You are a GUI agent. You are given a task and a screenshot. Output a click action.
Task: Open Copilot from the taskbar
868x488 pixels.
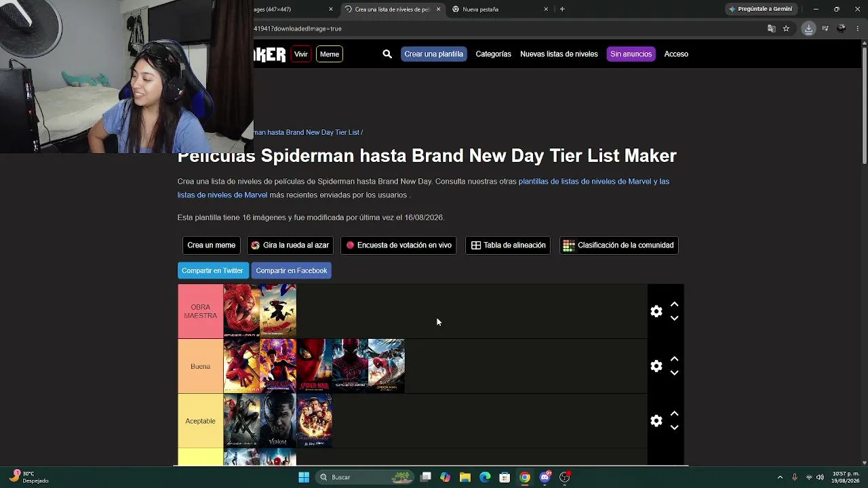click(x=445, y=477)
